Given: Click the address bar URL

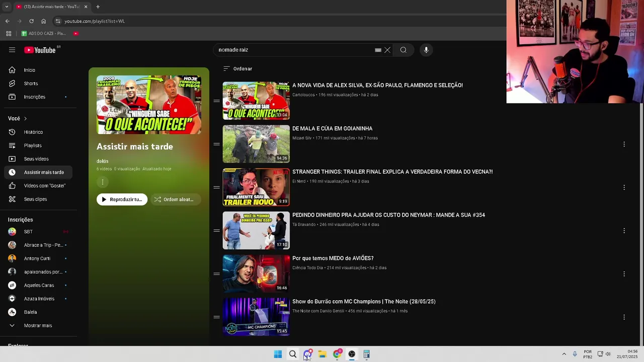Looking at the screenshot, I should (x=95, y=21).
